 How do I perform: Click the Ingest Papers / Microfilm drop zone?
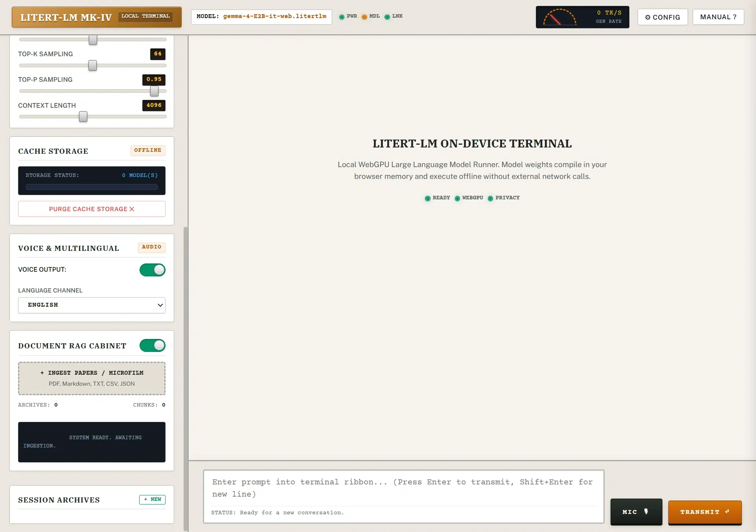pyautogui.click(x=92, y=378)
